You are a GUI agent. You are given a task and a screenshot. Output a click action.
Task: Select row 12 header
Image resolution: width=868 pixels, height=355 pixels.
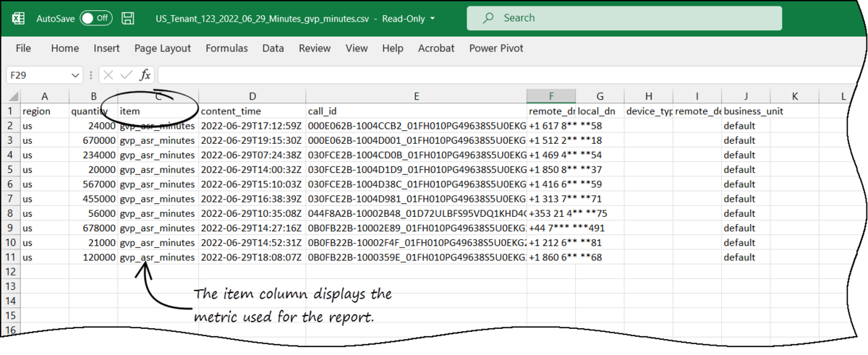click(11, 271)
